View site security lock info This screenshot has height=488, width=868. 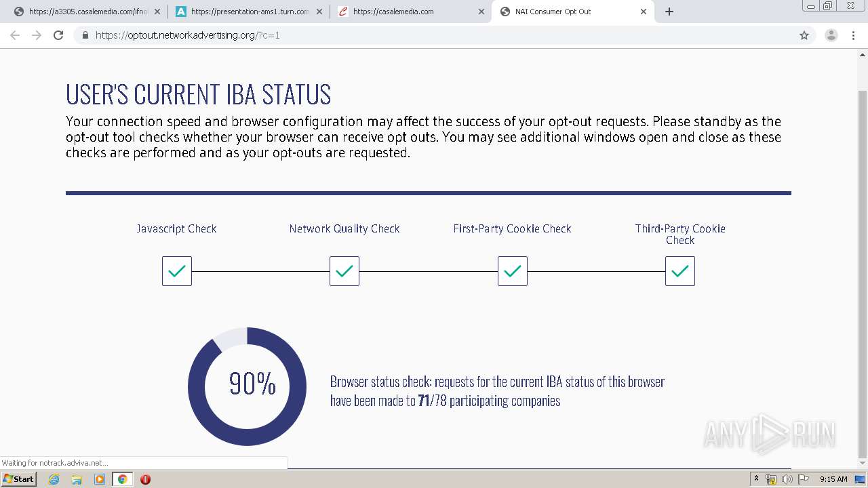point(85,35)
